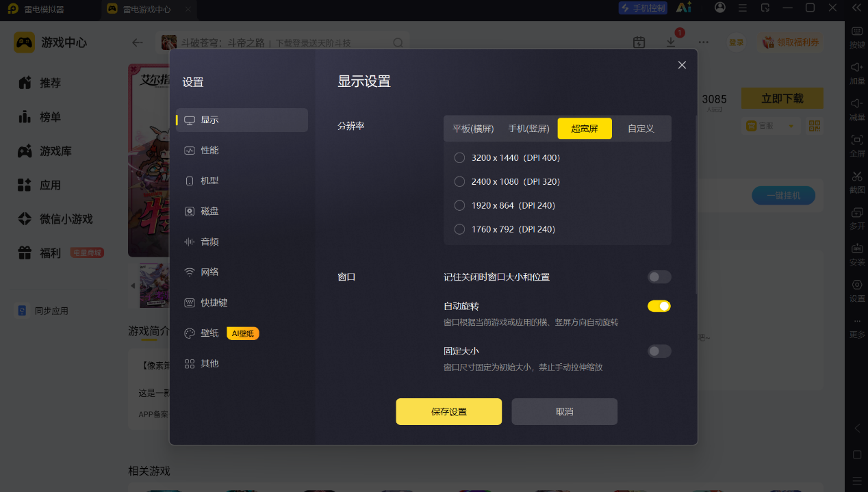
Task: Switch to the 手机(竖屏) resolution tab
Action: [529, 129]
